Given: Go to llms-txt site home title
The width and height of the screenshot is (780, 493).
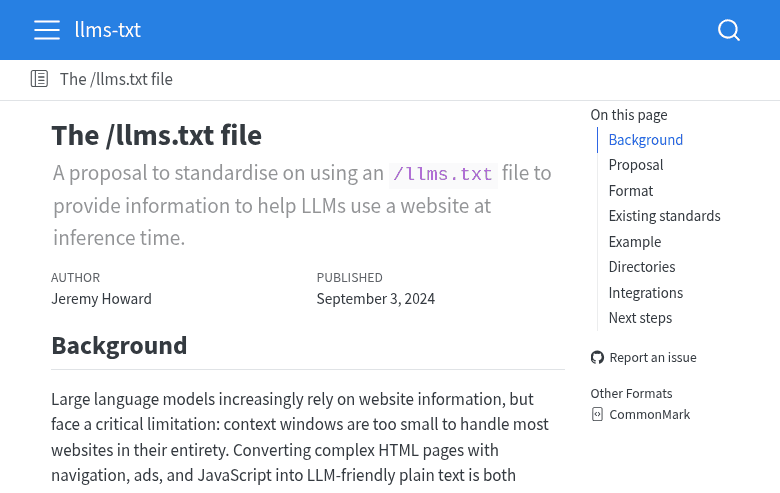Looking at the screenshot, I should (108, 30).
